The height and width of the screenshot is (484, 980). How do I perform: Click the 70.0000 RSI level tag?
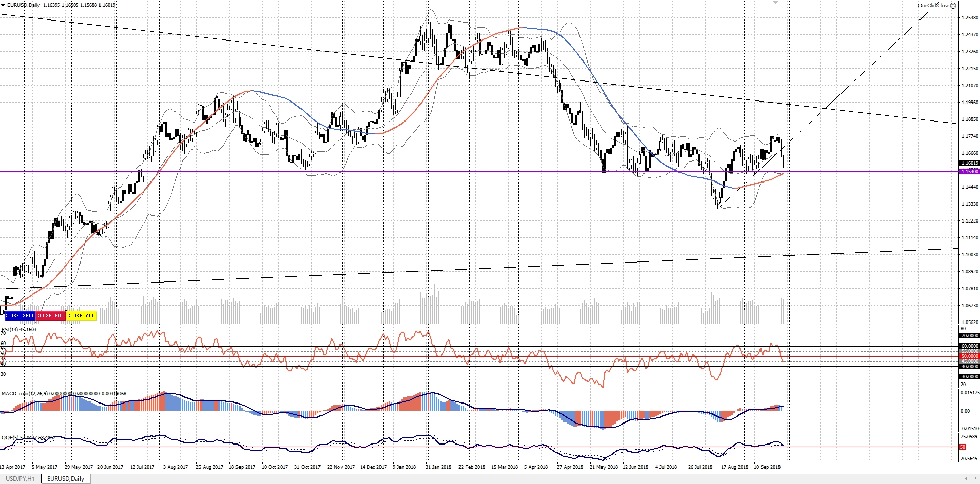[x=969, y=336]
